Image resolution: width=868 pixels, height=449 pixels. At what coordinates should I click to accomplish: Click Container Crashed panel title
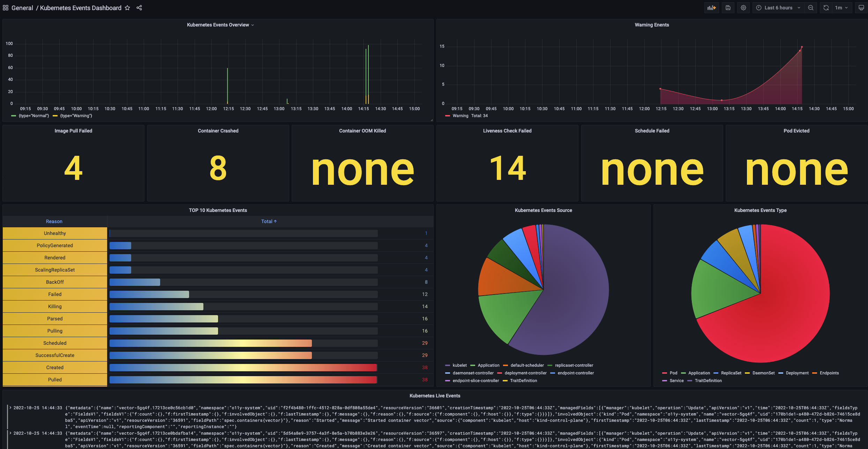218,131
